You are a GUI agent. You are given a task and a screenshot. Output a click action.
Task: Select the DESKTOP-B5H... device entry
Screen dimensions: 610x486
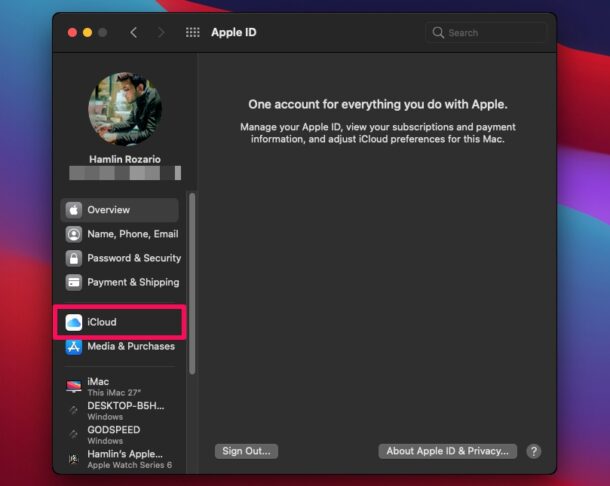point(121,411)
